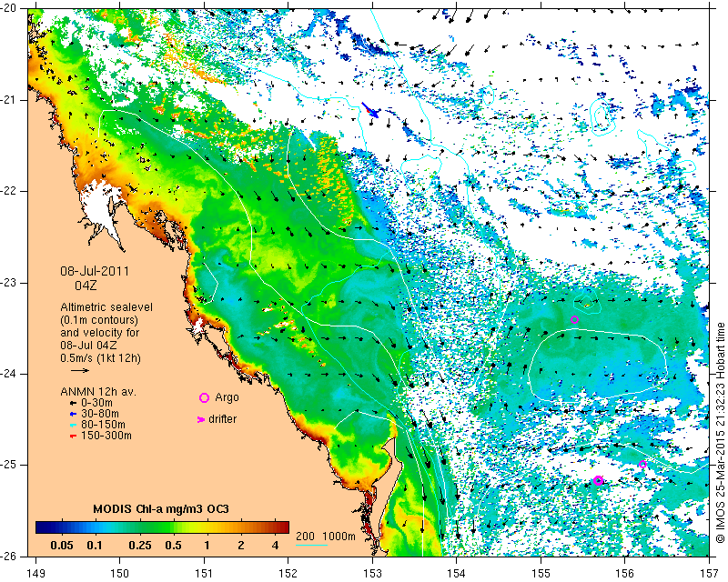Click latitude axis label '-26'
This screenshot has height=582, width=728.
coord(9,556)
